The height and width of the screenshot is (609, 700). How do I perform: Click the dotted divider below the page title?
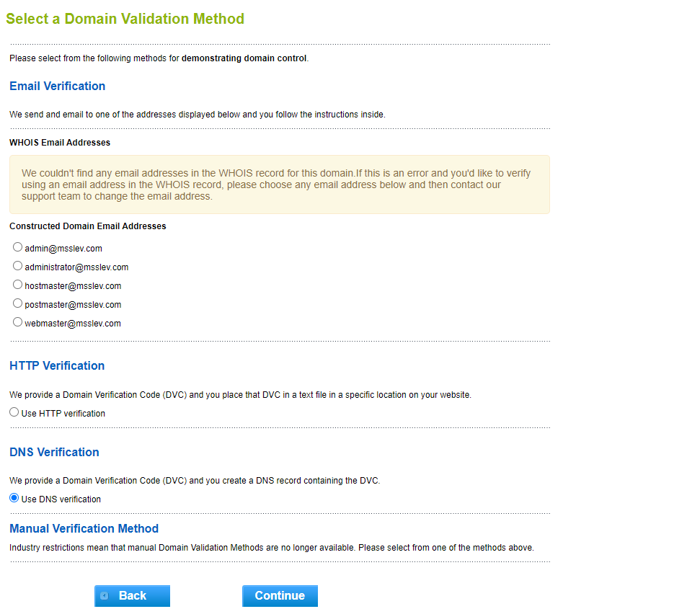point(280,43)
